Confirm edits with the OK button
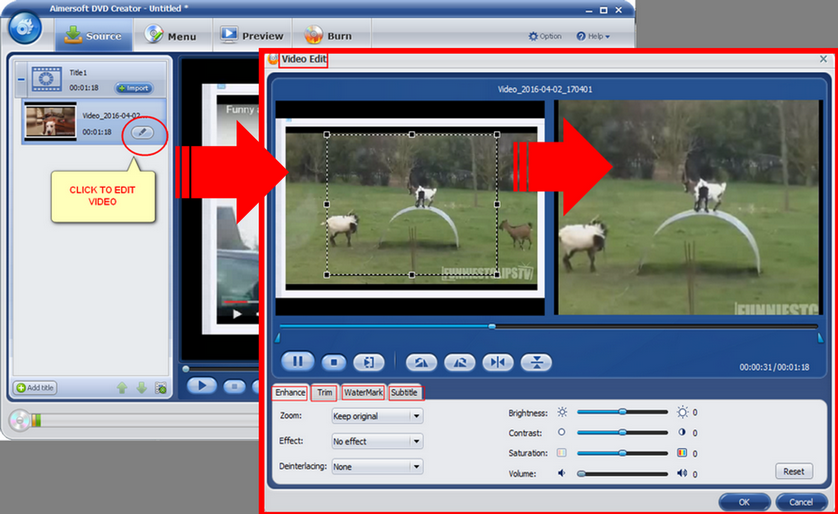The height and width of the screenshot is (514, 838). point(744,502)
